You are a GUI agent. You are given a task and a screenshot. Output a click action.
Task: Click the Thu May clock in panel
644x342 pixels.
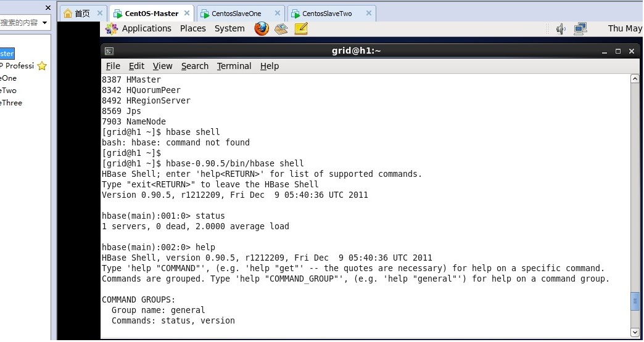[x=625, y=28]
